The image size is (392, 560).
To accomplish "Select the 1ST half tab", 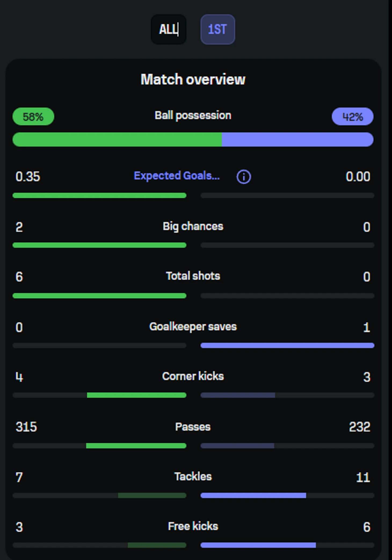I will [x=217, y=29].
